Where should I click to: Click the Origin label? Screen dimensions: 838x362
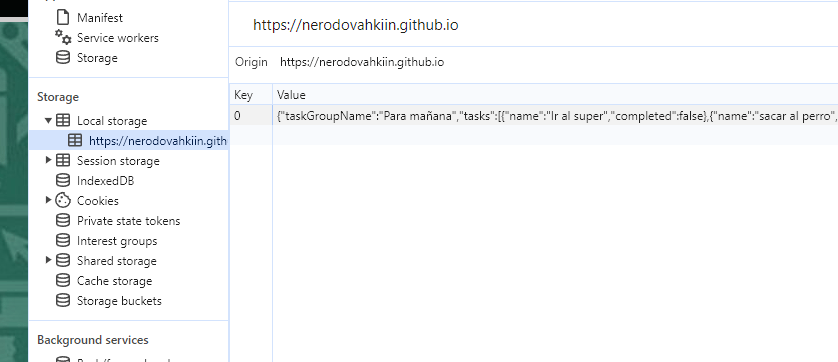click(x=251, y=62)
